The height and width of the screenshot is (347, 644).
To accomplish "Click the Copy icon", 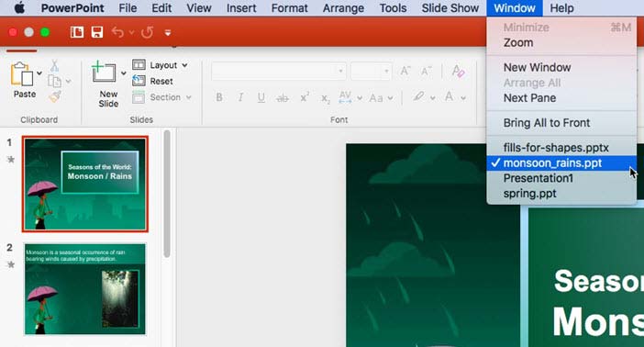I will coord(55,81).
